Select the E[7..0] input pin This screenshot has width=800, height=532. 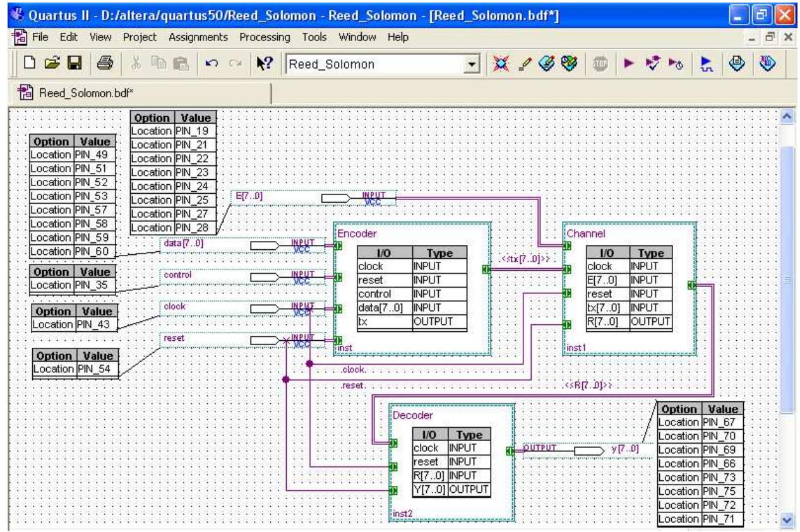pos(314,198)
